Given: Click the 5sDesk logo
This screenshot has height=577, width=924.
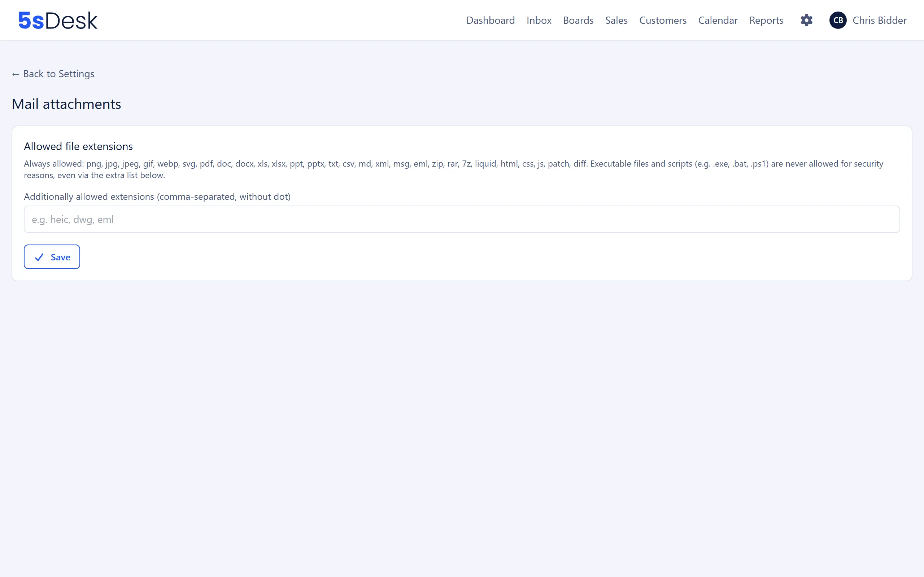Looking at the screenshot, I should tap(58, 20).
